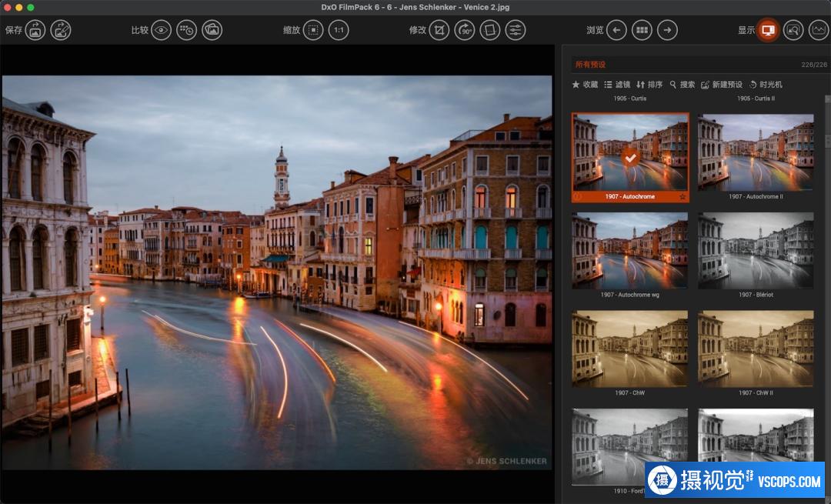The image size is (831, 504).
Task: Click the 226/226 preset counter
Action: click(814, 65)
